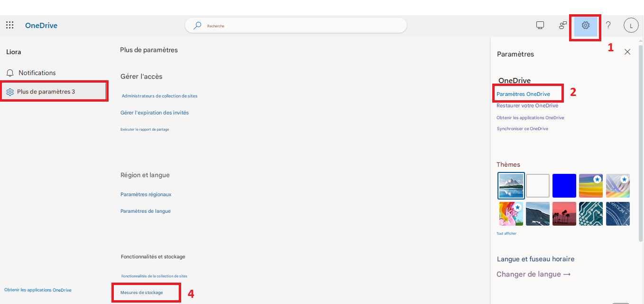644x304 pixels.
Task: Select the mountain lake theme
Action: [x=511, y=185]
